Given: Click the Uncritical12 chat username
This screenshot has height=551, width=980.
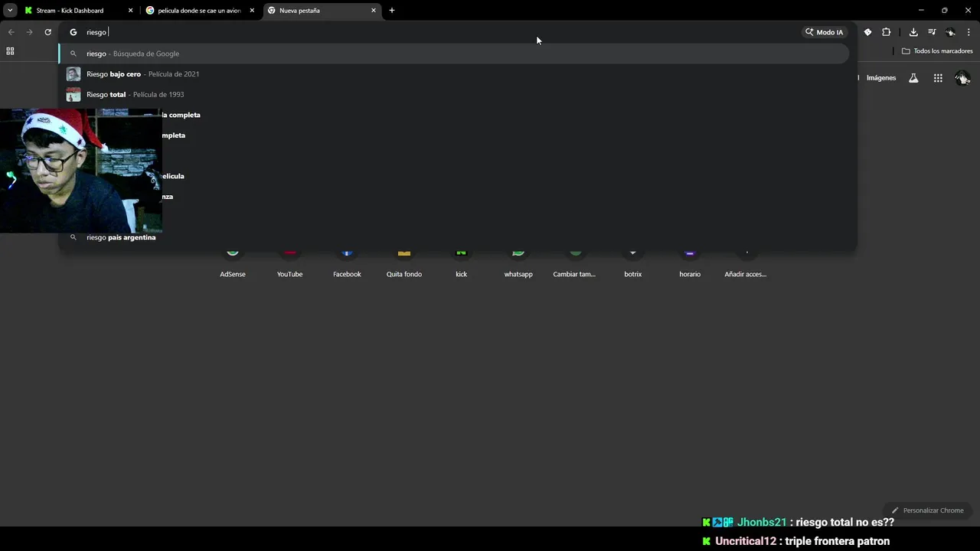Looking at the screenshot, I should pyautogui.click(x=746, y=541).
